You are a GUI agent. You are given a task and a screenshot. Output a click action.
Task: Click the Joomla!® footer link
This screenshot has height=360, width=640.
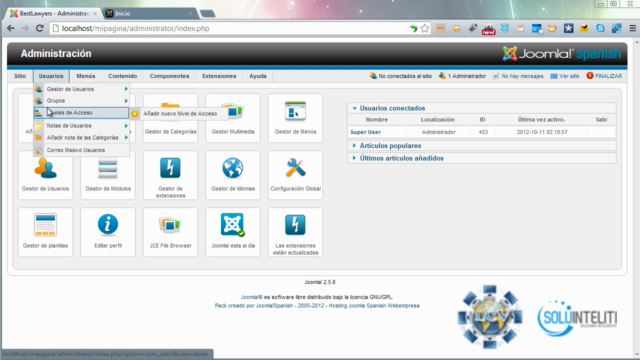point(251,297)
